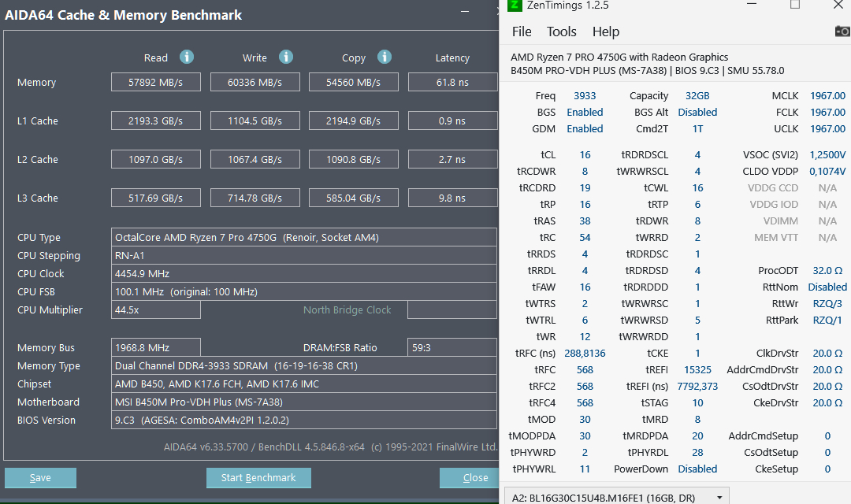Viewport: 851px width, 504px height.
Task: Click the Cmd2T value 1T
Action: 697,128
